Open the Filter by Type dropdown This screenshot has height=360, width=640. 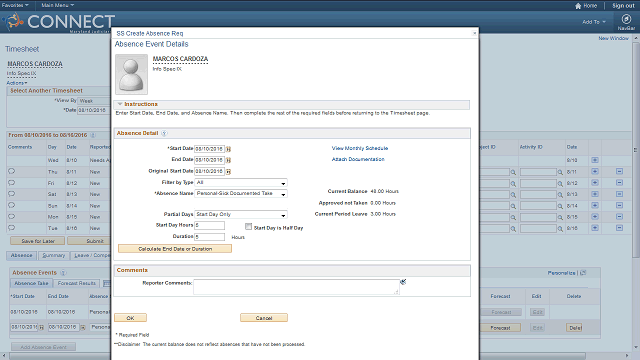coord(241,182)
